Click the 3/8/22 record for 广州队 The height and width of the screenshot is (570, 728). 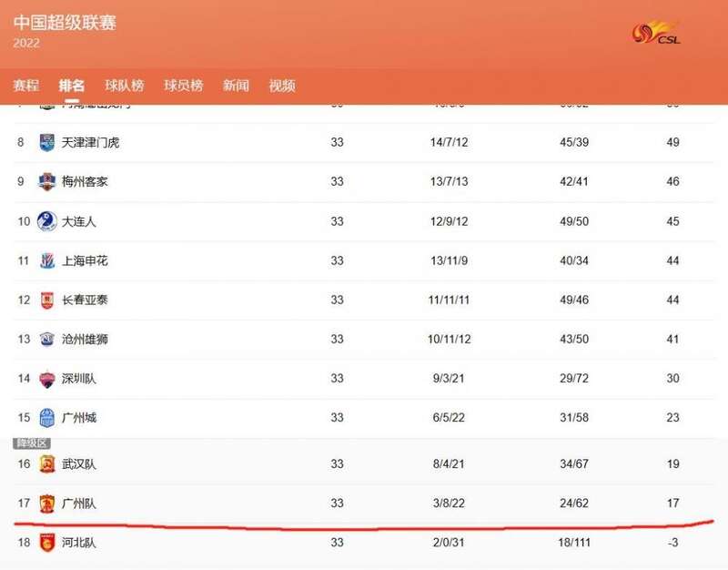pyautogui.click(x=449, y=504)
